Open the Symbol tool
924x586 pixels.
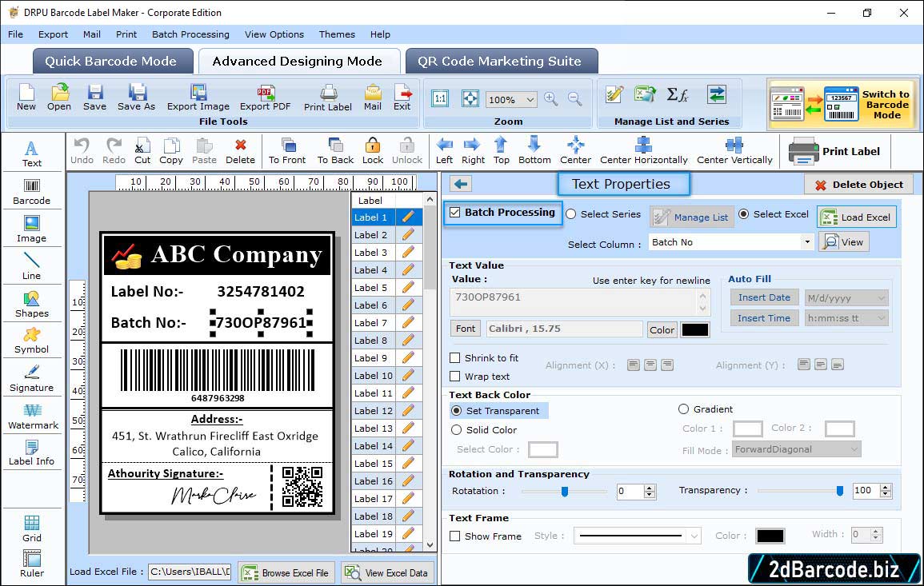(31, 340)
